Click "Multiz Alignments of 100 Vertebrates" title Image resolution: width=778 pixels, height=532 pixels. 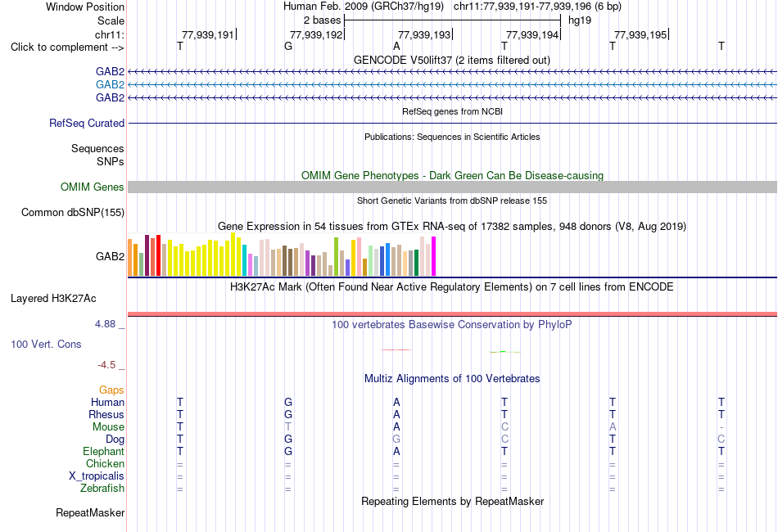[452, 379]
